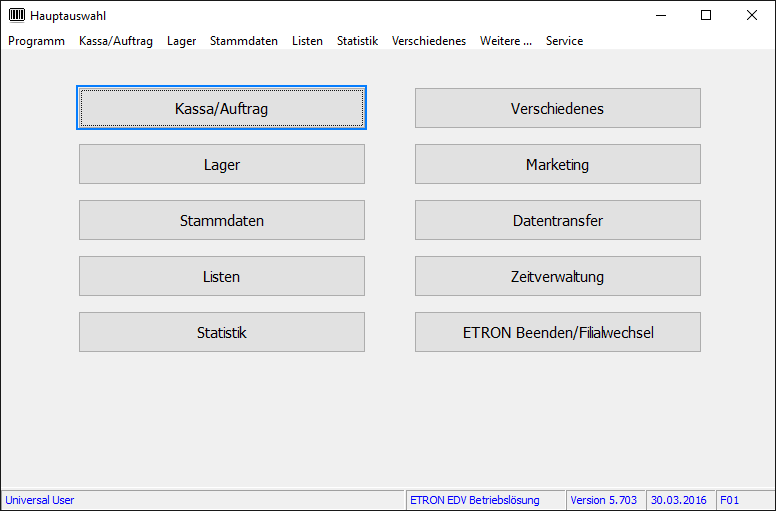The height and width of the screenshot is (511, 776).
Task: Open the Lager button
Action: tap(221, 164)
